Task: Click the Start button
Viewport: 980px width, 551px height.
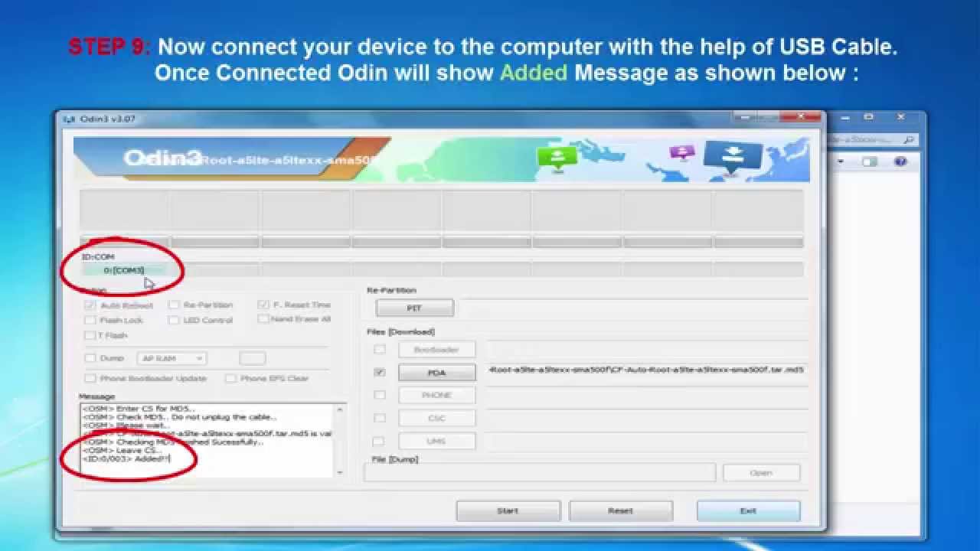Action: (x=508, y=510)
